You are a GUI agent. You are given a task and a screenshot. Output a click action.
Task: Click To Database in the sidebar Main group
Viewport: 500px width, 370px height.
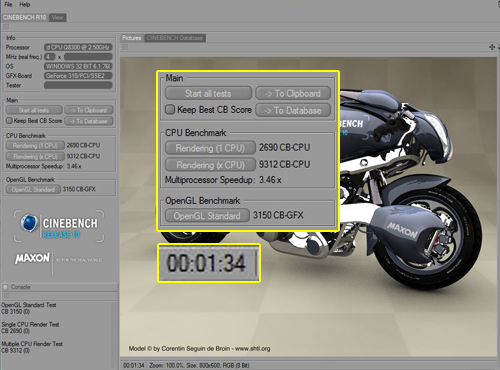[x=89, y=121]
